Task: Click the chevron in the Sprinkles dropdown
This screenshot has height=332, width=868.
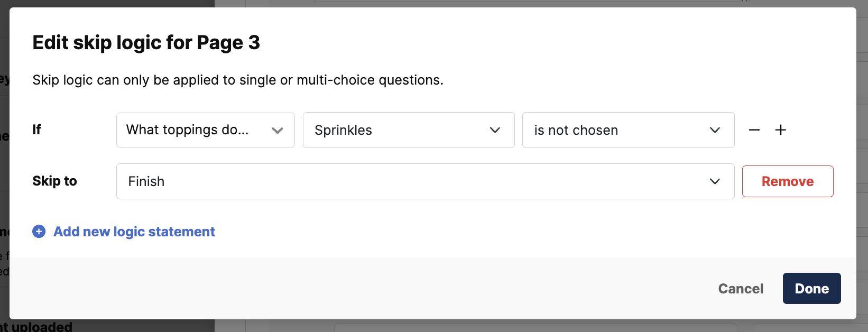Action: pyautogui.click(x=495, y=130)
